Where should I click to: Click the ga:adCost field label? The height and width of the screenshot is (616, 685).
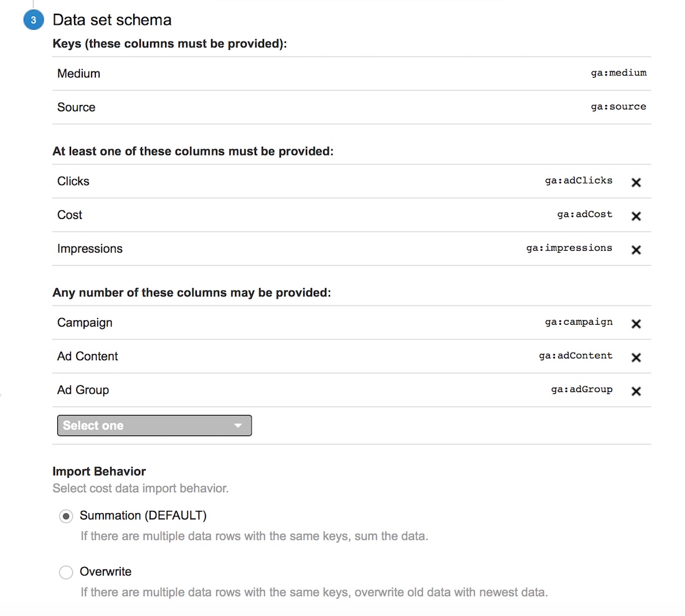(x=585, y=215)
